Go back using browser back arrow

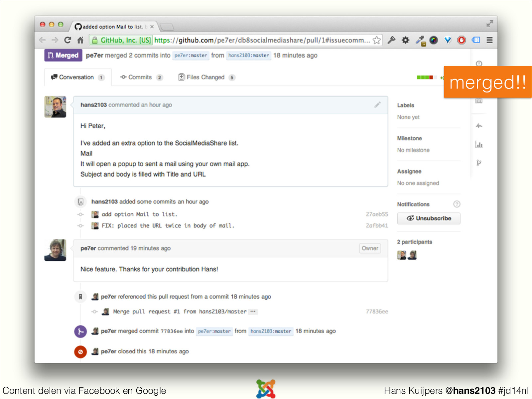(42, 40)
